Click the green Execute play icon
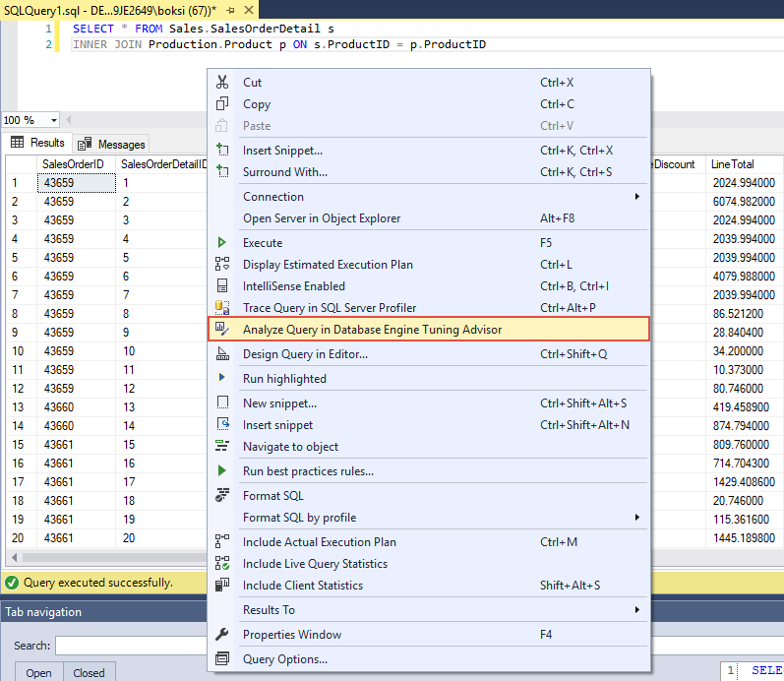This screenshot has width=784, height=681. tap(222, 243)
